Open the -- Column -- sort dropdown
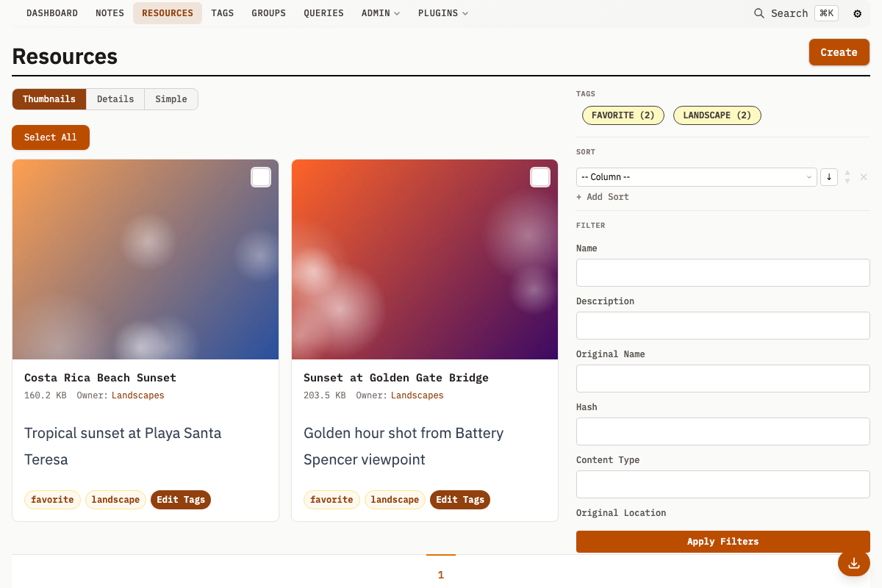This screenshot has width=882, height=588. [696, 176]
